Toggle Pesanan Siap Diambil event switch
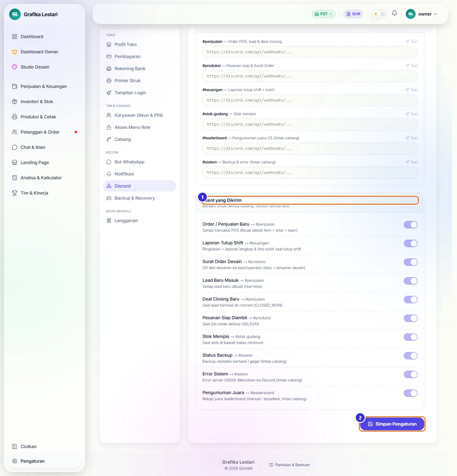This screenshot has width=457, height=476. pos(411,318)
